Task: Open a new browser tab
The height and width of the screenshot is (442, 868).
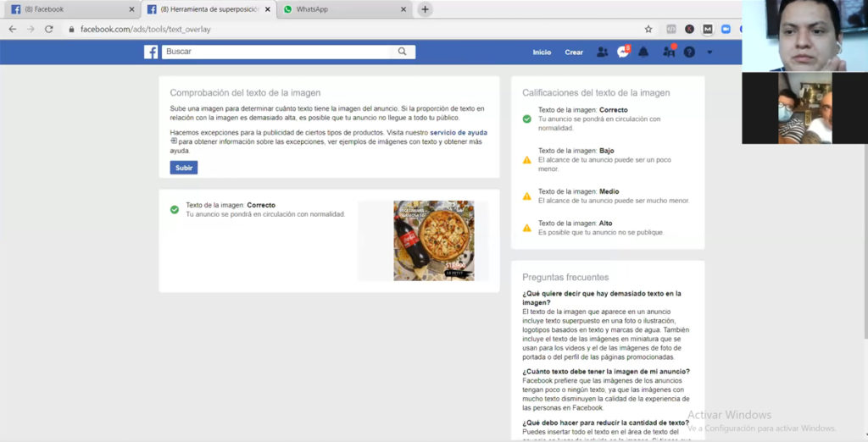Action: click(x=425, y=9)
